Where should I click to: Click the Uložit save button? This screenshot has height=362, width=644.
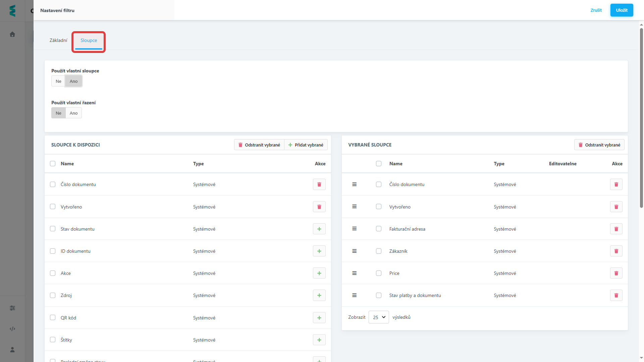coord(621,10)
